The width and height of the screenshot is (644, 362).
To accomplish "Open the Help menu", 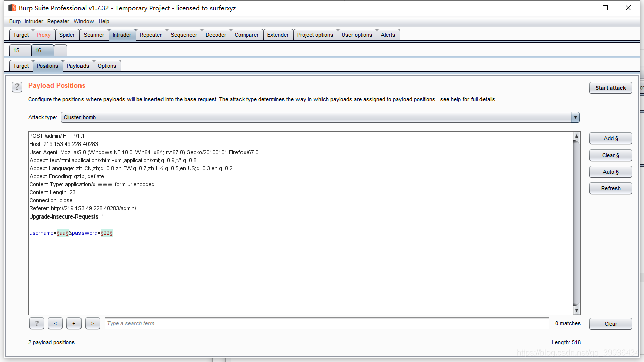I will click(104, 21).
